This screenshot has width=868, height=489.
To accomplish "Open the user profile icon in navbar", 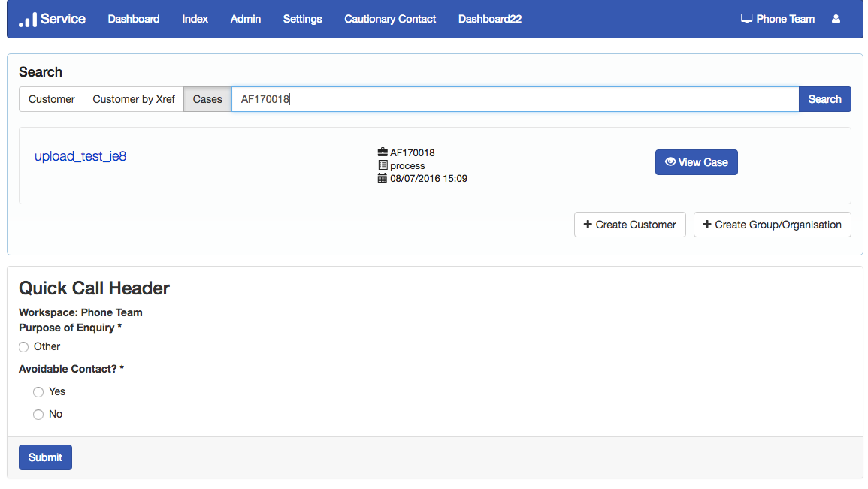I will 836,19.
